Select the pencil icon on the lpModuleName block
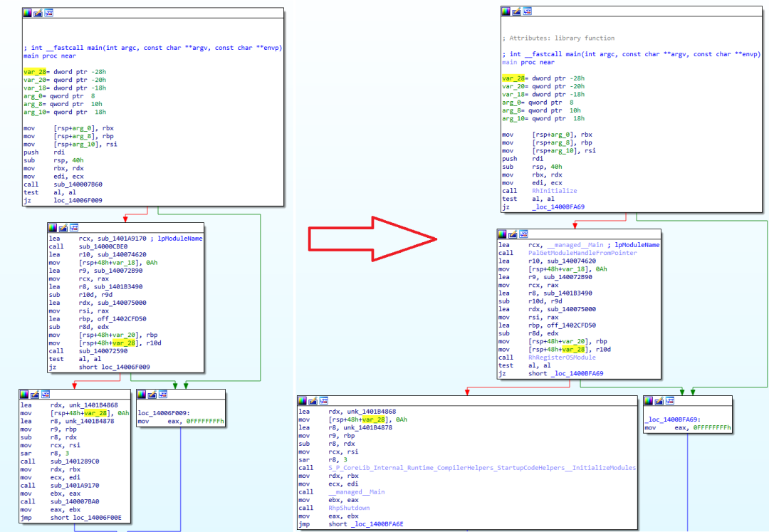Viewport: 769px width, 532px height. pyautogui.click(x=63, y=227)
